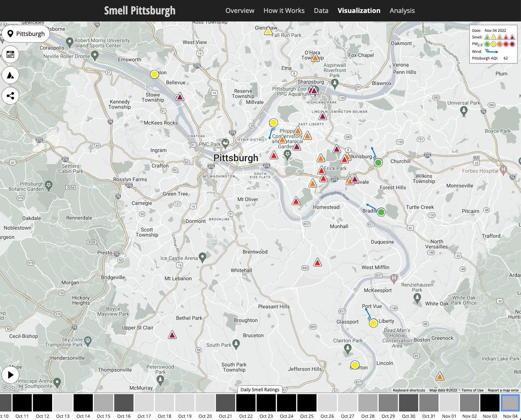Select yellow PM2.5 sensor at Clairton
This screenshot has width=521, height=420.
[x=354, y=365]
